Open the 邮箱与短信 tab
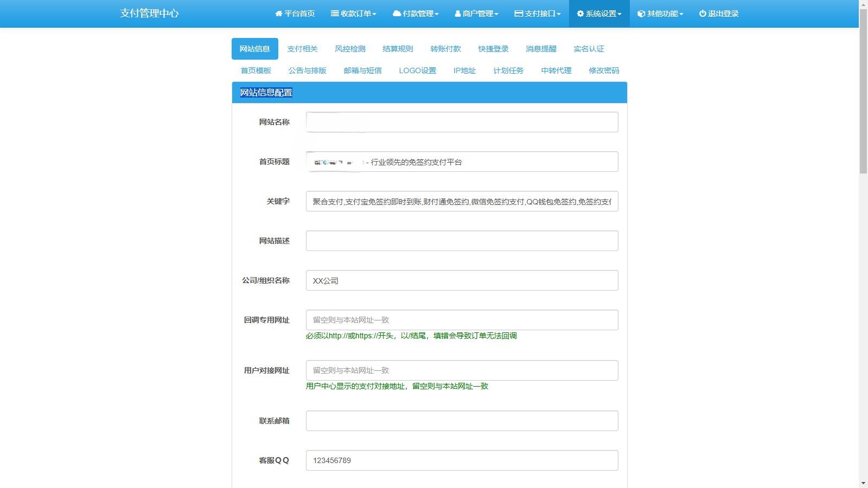 (362, 70)
